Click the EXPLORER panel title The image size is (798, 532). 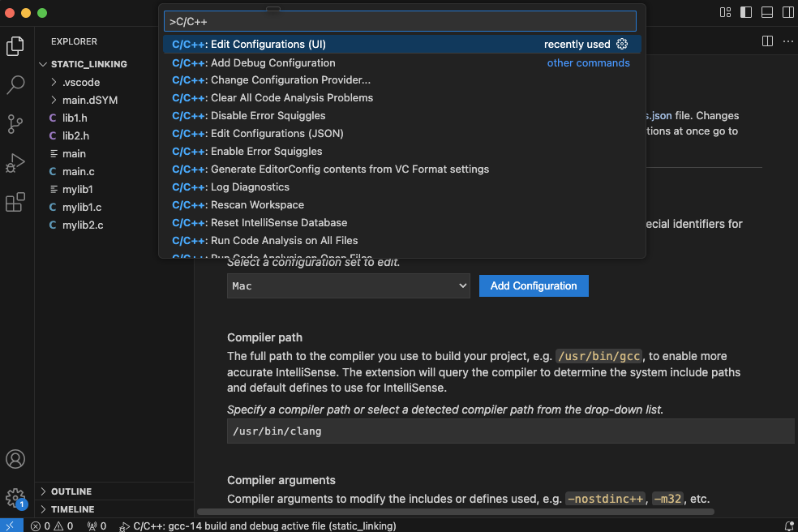point(74,41)
